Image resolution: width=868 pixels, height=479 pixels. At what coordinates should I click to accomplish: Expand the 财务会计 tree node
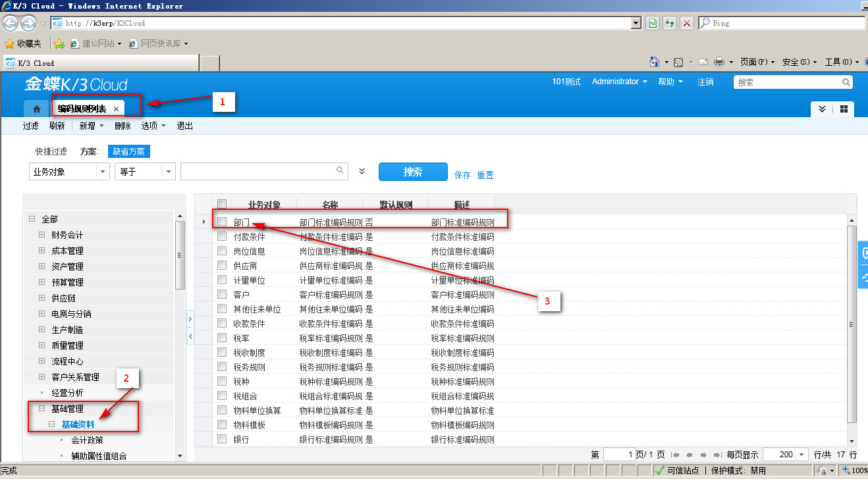coord(42,235)
